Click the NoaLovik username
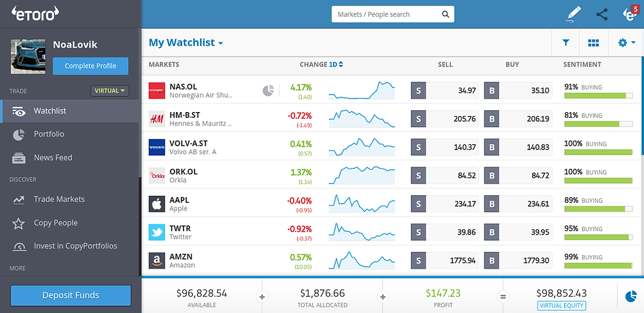This screenshot has height=313, width=644. (75, 45)
